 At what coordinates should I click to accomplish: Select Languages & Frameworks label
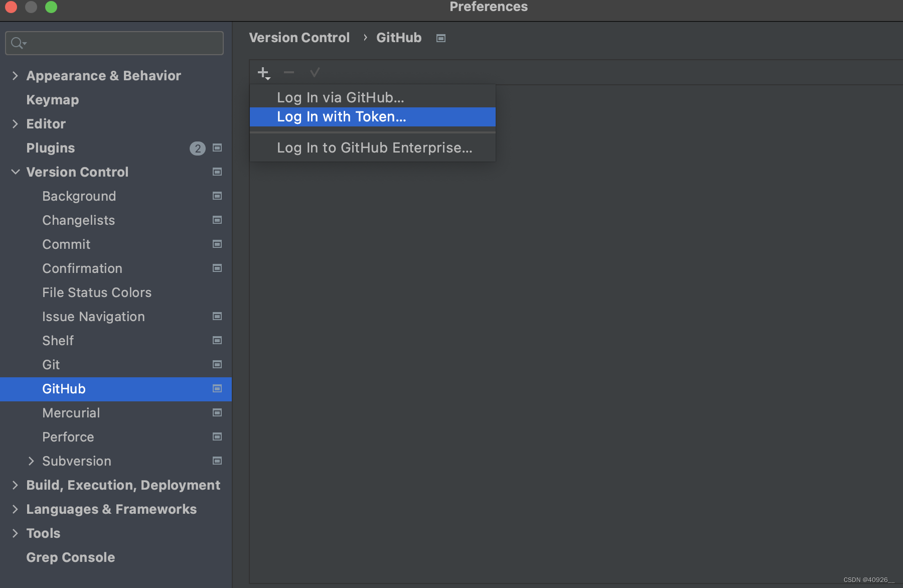point(111,509)
